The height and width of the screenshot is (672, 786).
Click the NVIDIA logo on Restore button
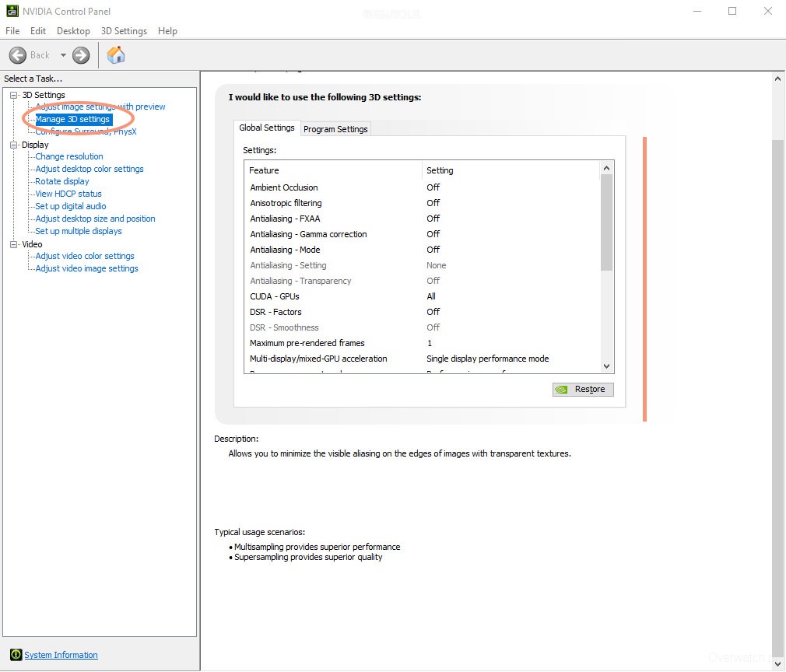click(x=562, y=390)
